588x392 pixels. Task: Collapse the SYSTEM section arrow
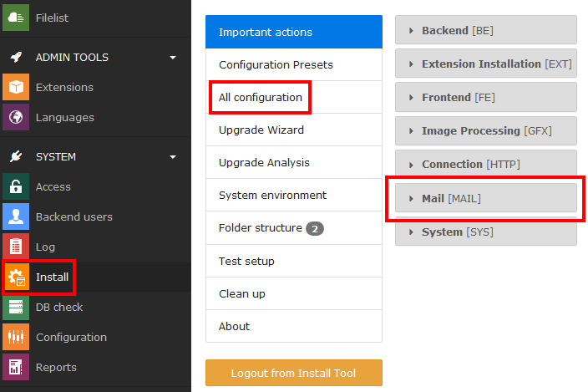(173, 156)
